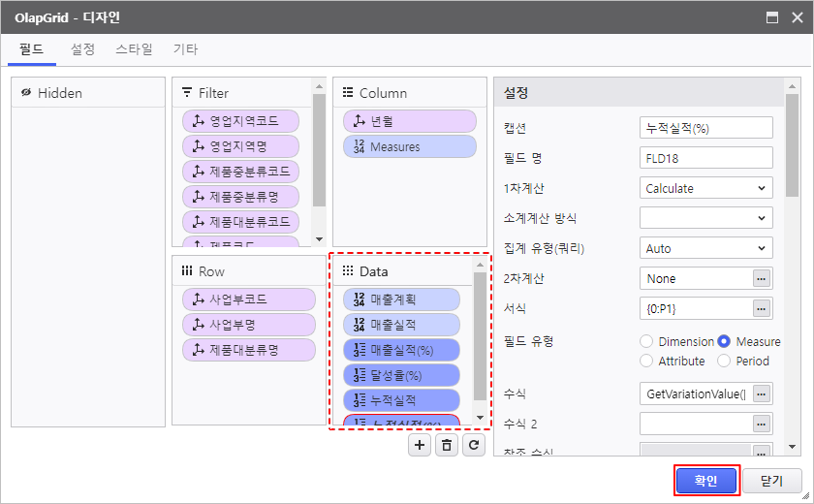Expand the 소계계산 방식 dropdown

coord(705,218)
